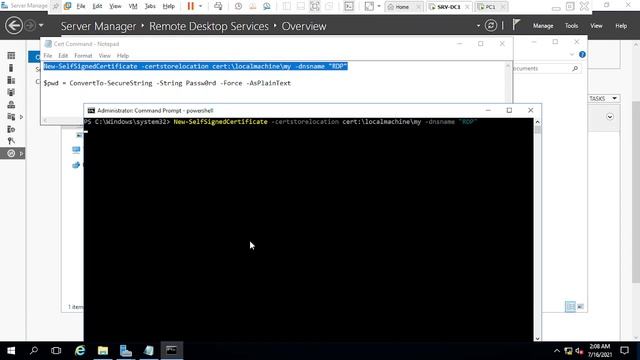Viewport: 640px width, 360px height.
Task: Open the blue help icon in Explorer window
Action: point(582,54)
